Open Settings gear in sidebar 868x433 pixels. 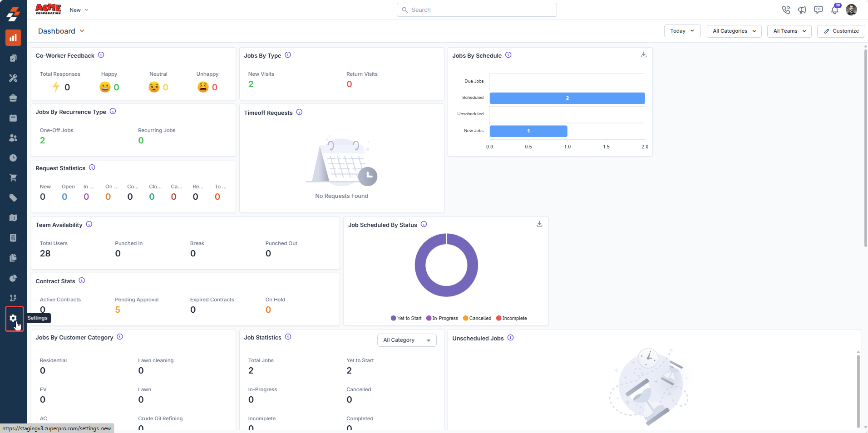[13, 318]
